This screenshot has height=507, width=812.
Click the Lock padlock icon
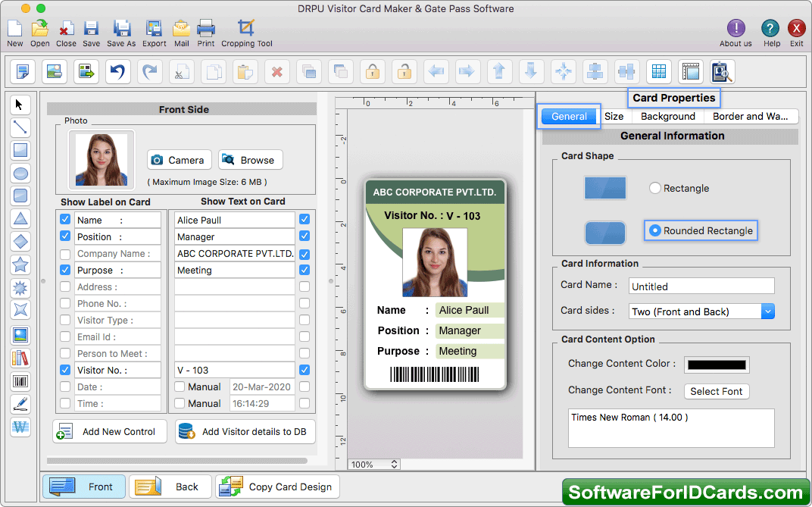(x=373, y=71)
